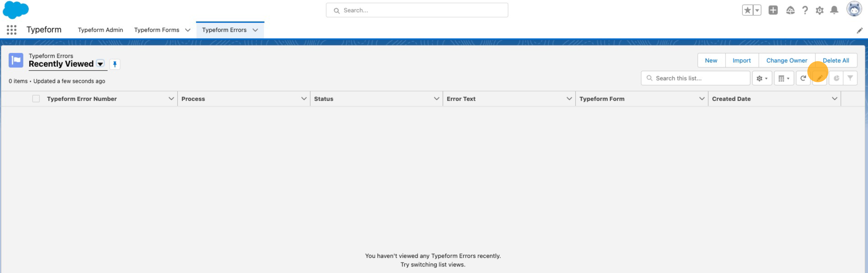Sort by Process column header
The image size is (868, 273).
tap(193, 99)
